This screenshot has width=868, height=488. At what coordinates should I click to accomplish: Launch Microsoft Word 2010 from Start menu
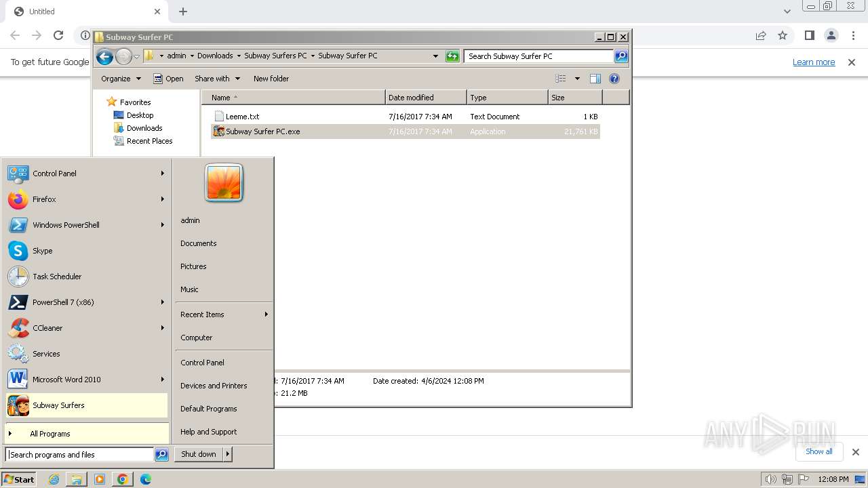(86, 380)
